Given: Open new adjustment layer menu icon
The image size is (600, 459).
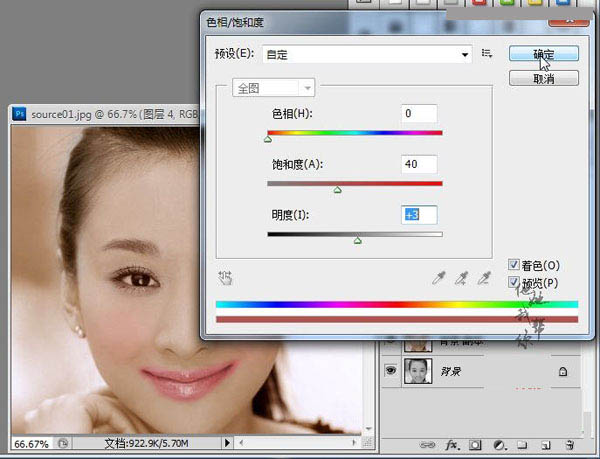Looking at the screenshot, I should tap(499, 445).
